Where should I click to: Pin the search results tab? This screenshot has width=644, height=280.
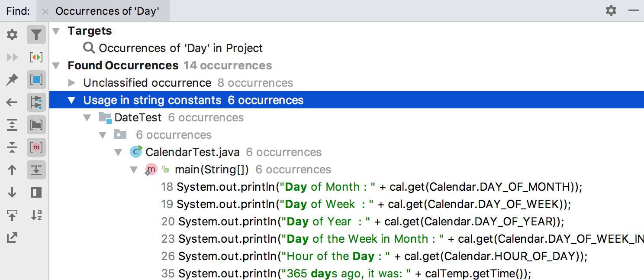[12, 80]
